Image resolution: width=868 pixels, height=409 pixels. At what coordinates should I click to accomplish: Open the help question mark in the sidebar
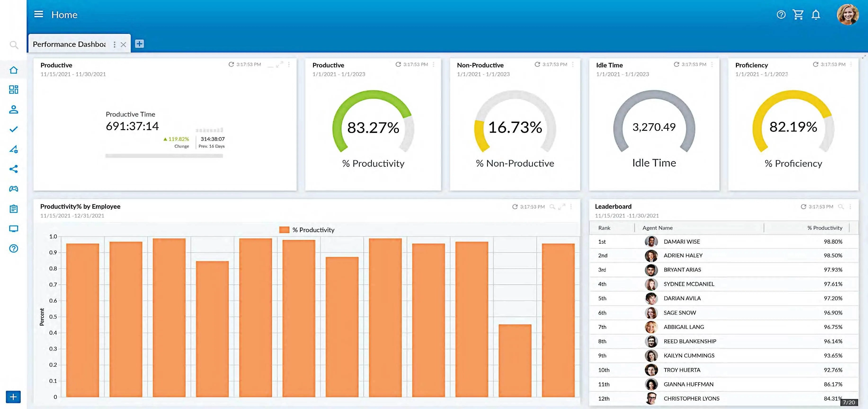coord(13,248)
